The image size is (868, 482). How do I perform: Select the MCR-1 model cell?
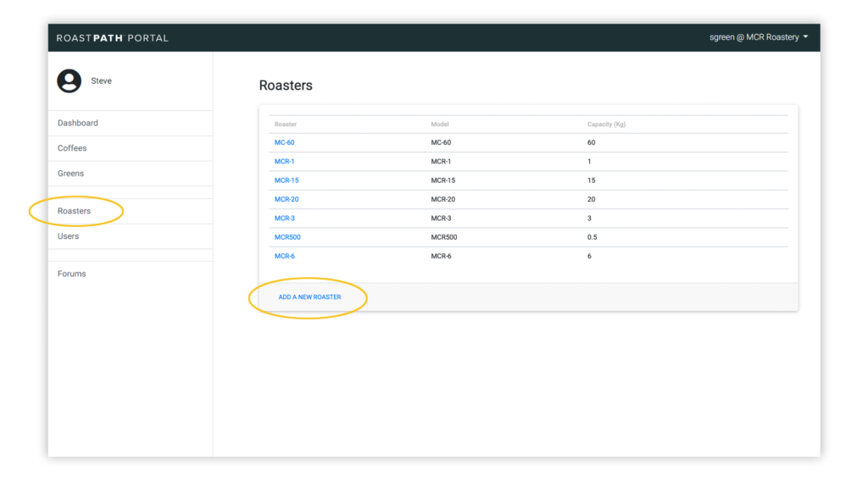[441, 162]
